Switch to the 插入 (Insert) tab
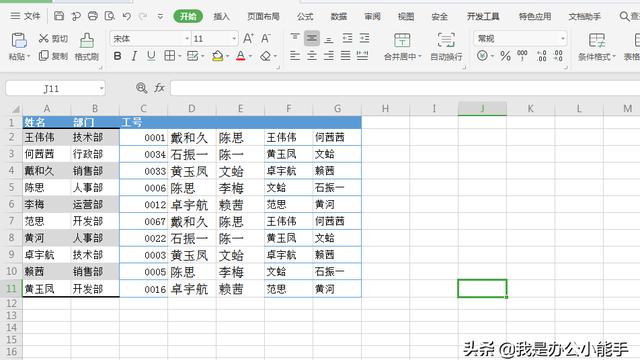Image resolution: width=640 pixels, height=360 pixels. coord(222,16)
